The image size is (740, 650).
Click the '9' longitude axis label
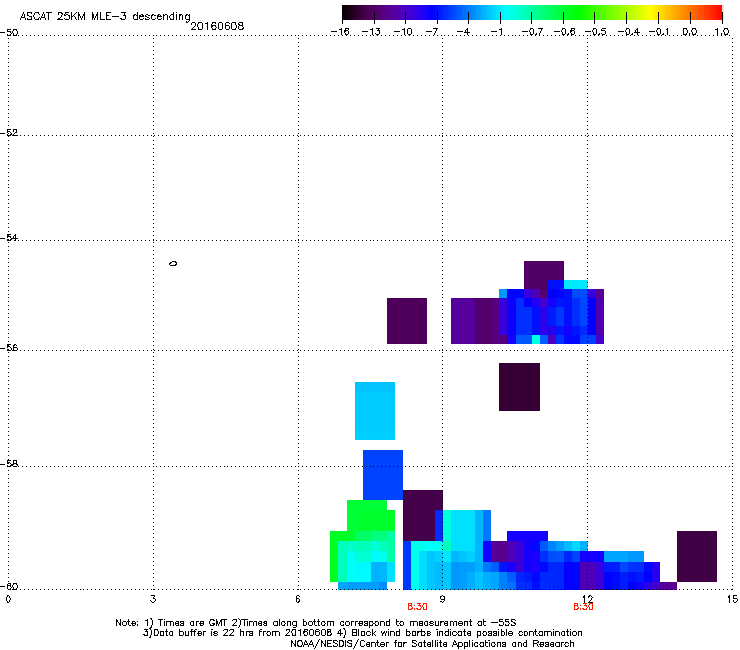click(442, 599)
